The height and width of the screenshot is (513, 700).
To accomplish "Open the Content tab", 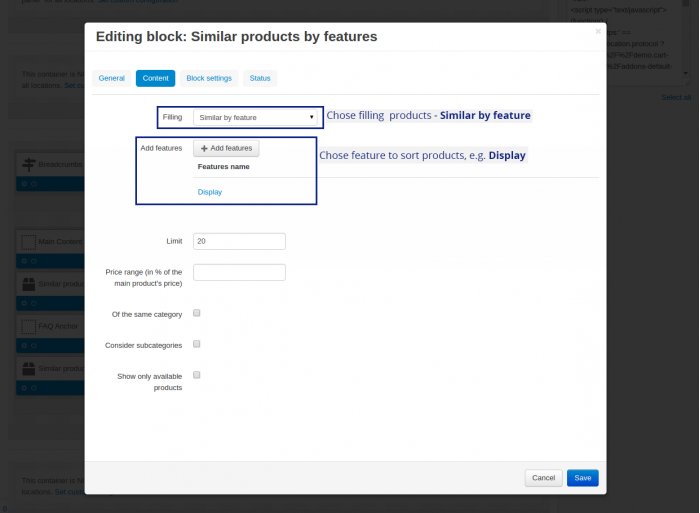I will pyautogui.click(x=155, y=78).
